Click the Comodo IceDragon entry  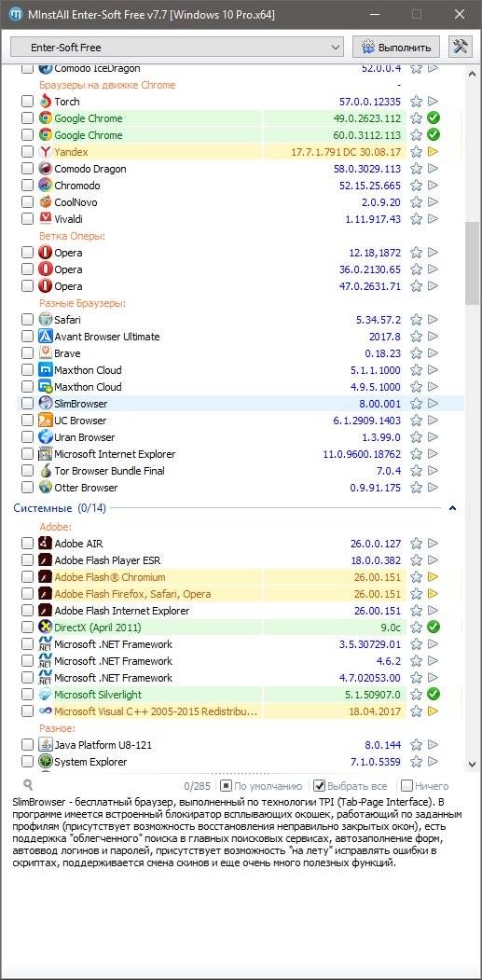coord(97,68)
